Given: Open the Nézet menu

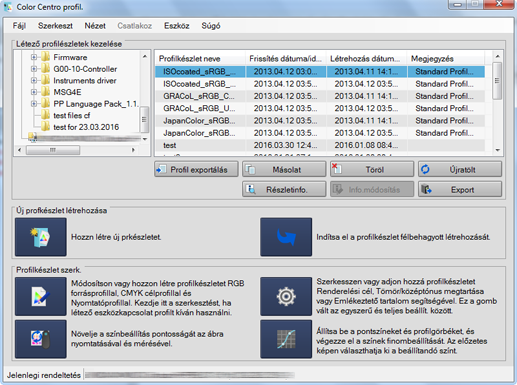Looking at the screenshot, I should click(95, 26).
